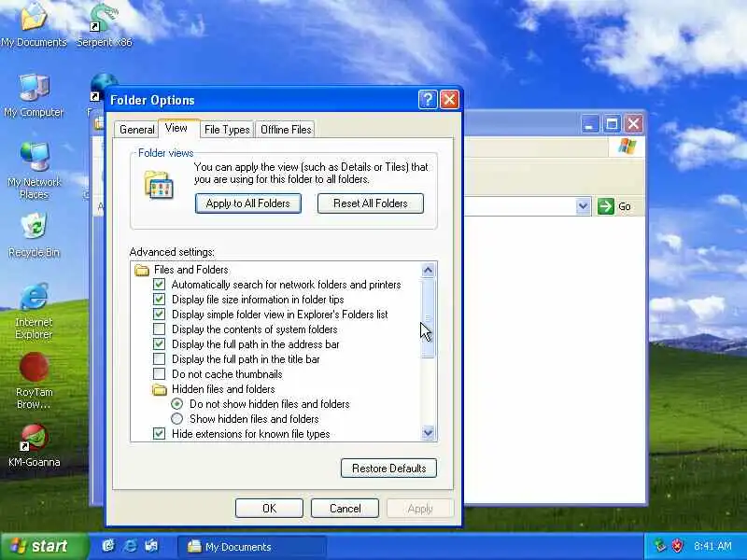Image resolution: width=747 pixels, height=560 pixels.
Task: Check Do not cache thumbnails
Action: click(159, 374)
